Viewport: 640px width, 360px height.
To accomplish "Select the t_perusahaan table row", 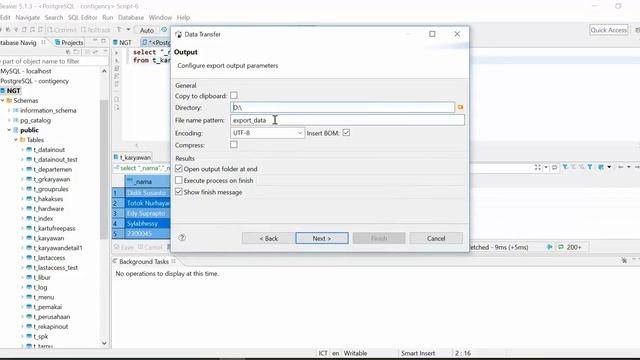I will 51,317.
